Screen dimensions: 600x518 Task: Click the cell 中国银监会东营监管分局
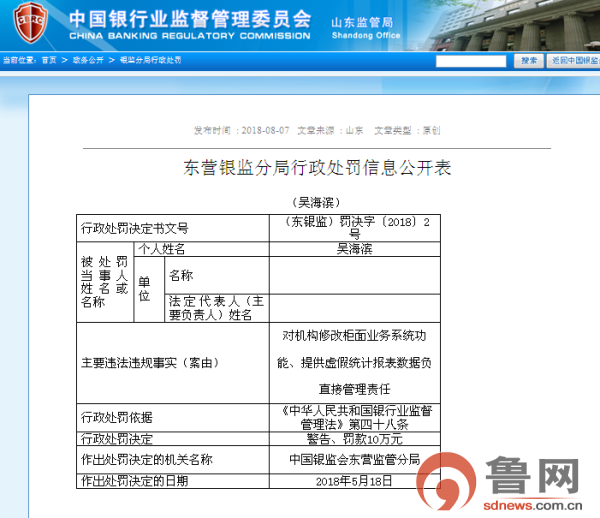(355, 459)
